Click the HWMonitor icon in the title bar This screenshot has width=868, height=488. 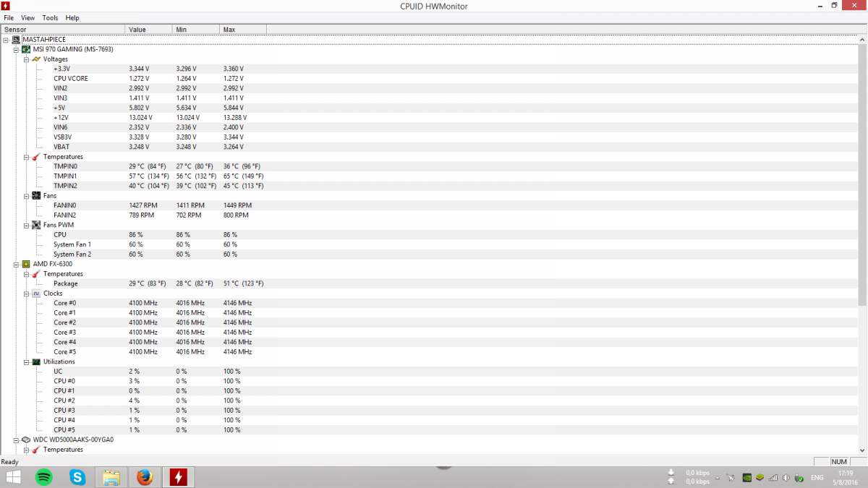[x=6, y=6]
